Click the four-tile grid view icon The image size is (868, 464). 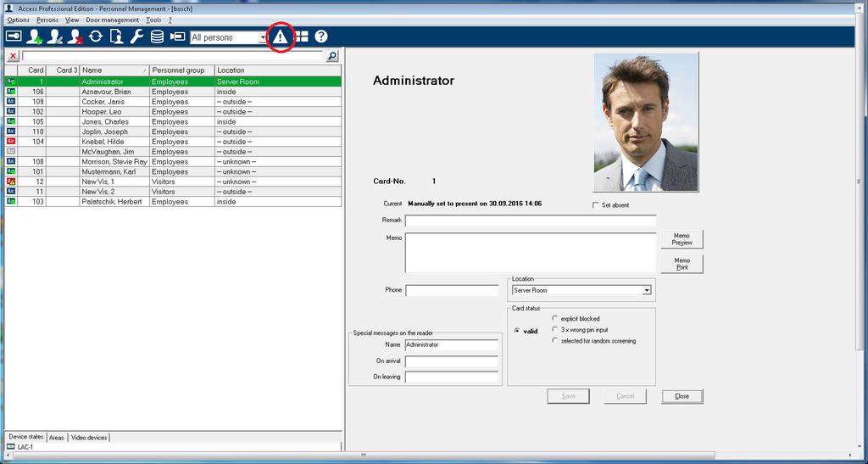(x=301, y=36)
